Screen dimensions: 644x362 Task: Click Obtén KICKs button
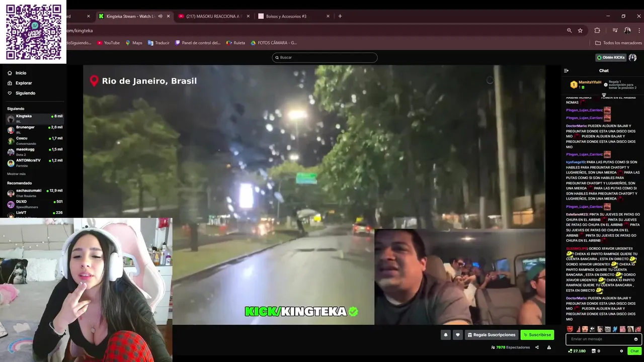[x=611, y=57]
